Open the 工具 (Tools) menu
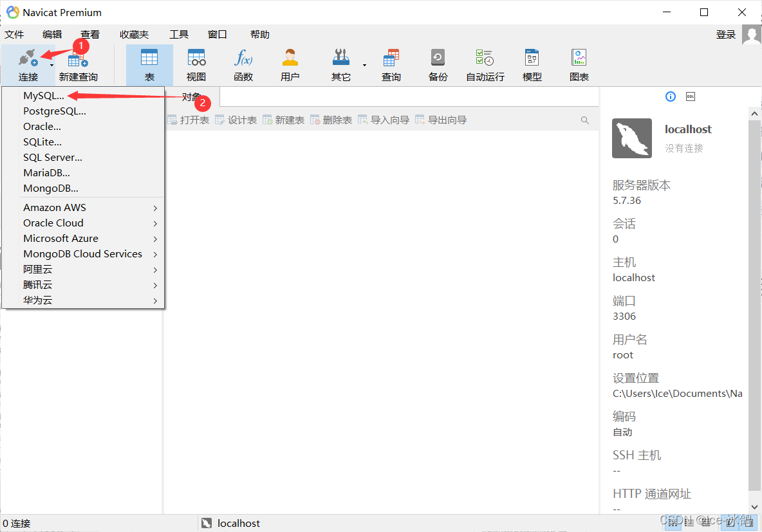The width and height of the screenshot is (762, 532). [179, 35]
